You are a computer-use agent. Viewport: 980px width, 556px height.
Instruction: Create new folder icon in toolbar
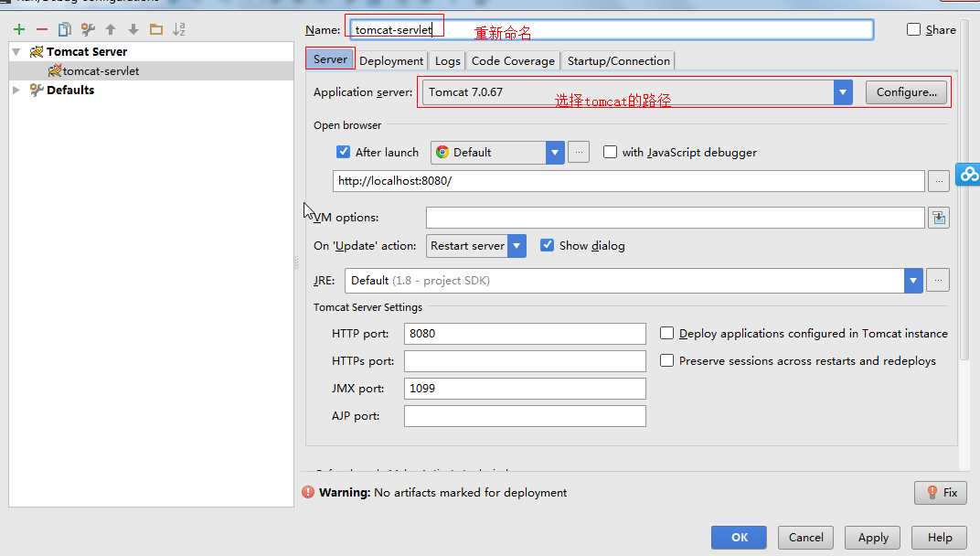pyautogui.click(x=156, y=29)
